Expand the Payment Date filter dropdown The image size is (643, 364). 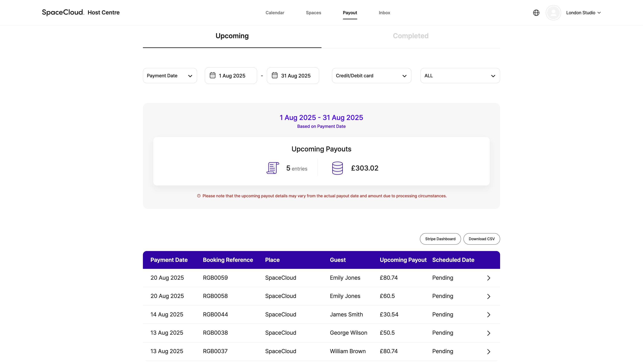point(170,76)
